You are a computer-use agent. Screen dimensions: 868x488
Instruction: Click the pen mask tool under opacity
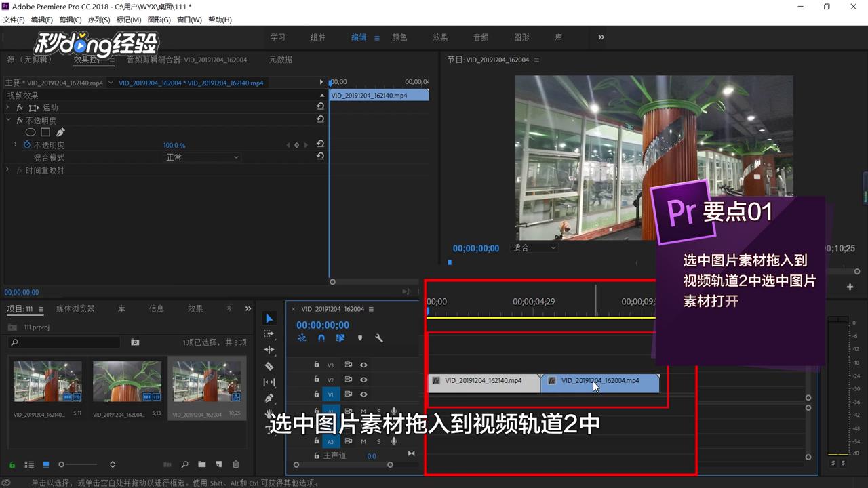[x=60, y=132]
